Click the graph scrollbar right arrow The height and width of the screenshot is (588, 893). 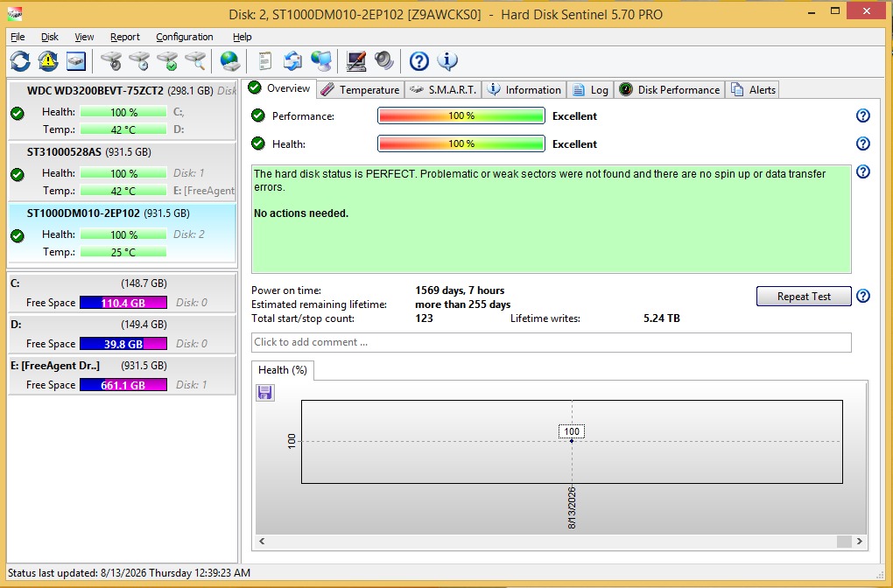click(860, 542)
